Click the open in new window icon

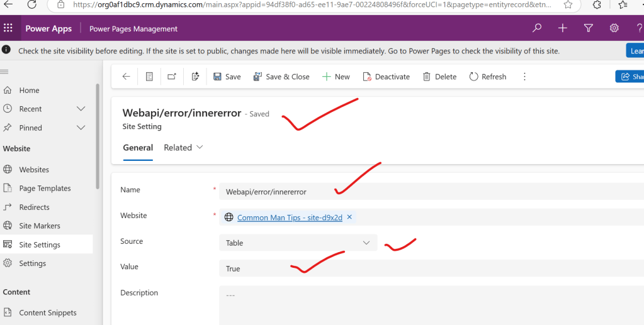point(172,77)
